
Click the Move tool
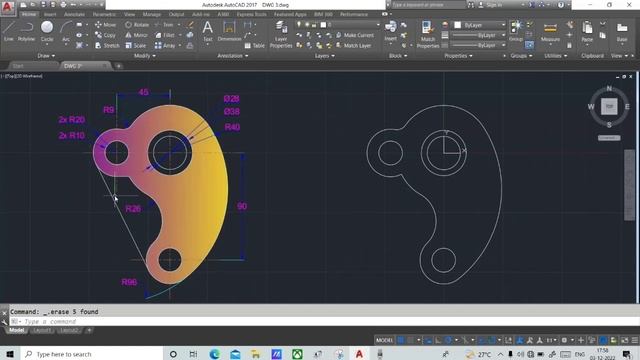105,25
